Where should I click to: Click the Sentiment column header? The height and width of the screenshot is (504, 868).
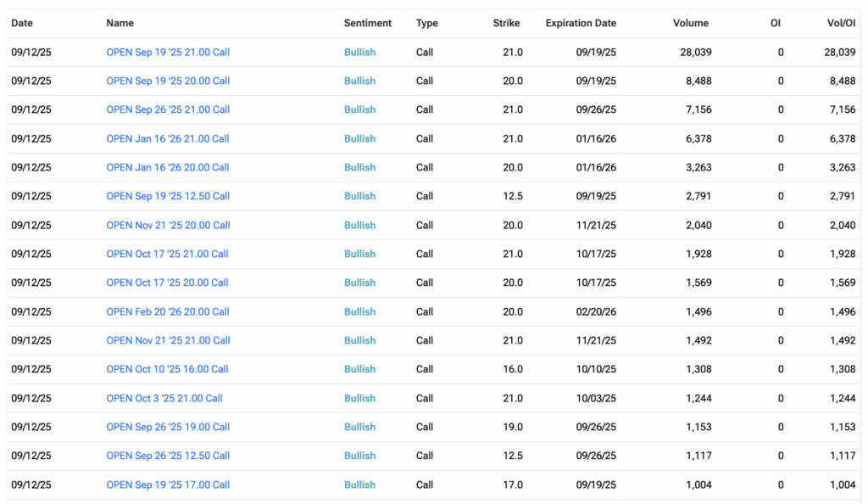(368, 23)
